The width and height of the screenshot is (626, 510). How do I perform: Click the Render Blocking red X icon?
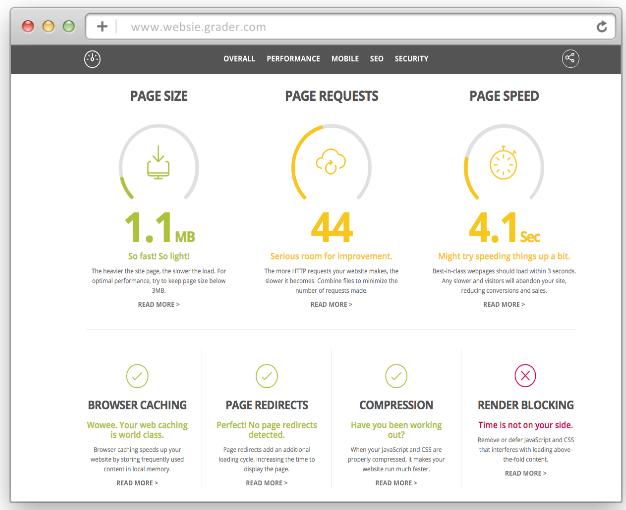click(525, 375)
